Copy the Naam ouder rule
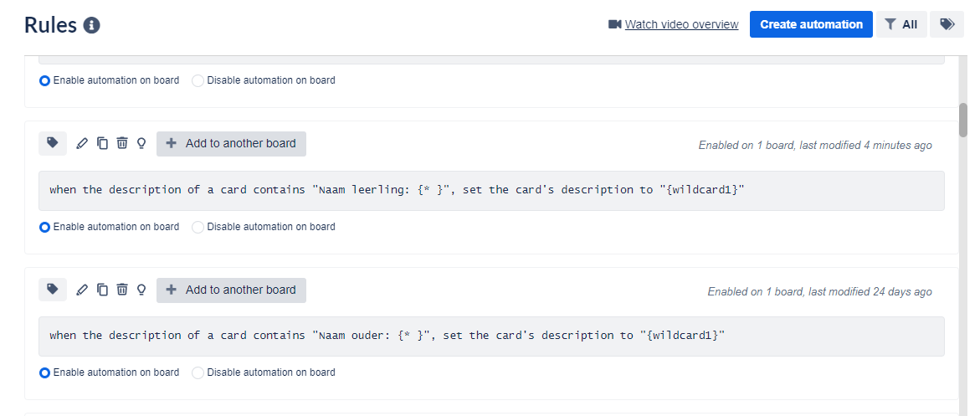Viewport: 980px width, 416px height. [102, 290]
